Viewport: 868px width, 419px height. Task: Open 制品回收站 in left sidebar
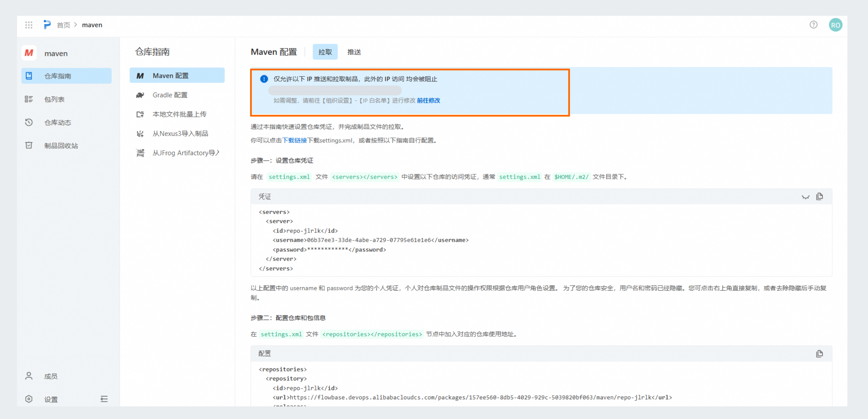[x=66, y=146]
